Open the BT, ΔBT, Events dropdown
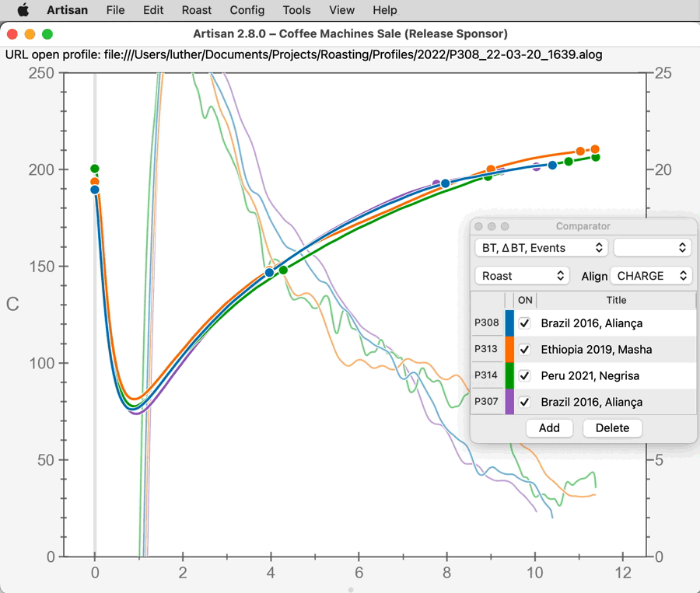Image resolution: width=700 pixels, height=593 pixels. coord(541,248)
